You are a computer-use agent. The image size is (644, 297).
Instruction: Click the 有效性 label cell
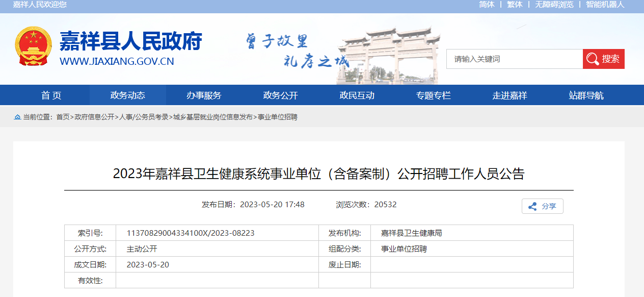click(90, 281)
